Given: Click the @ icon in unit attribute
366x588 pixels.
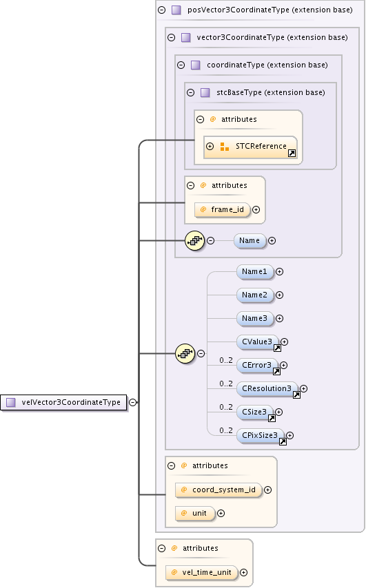Looking at the screenshot, I should point(184,514).
